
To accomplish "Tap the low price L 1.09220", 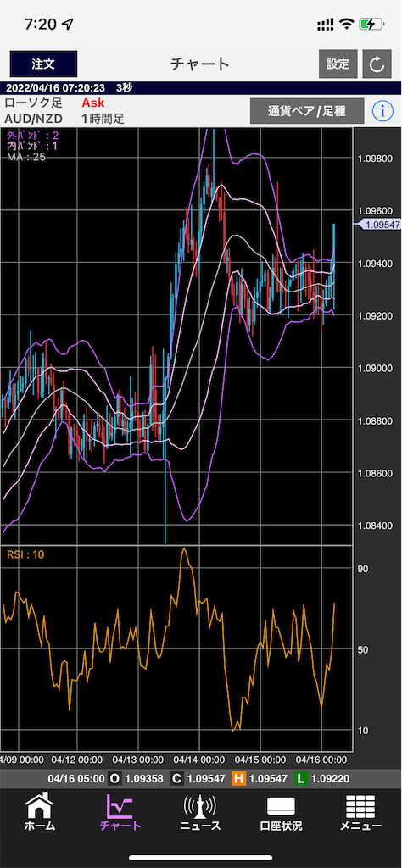I will click(321, 779).
